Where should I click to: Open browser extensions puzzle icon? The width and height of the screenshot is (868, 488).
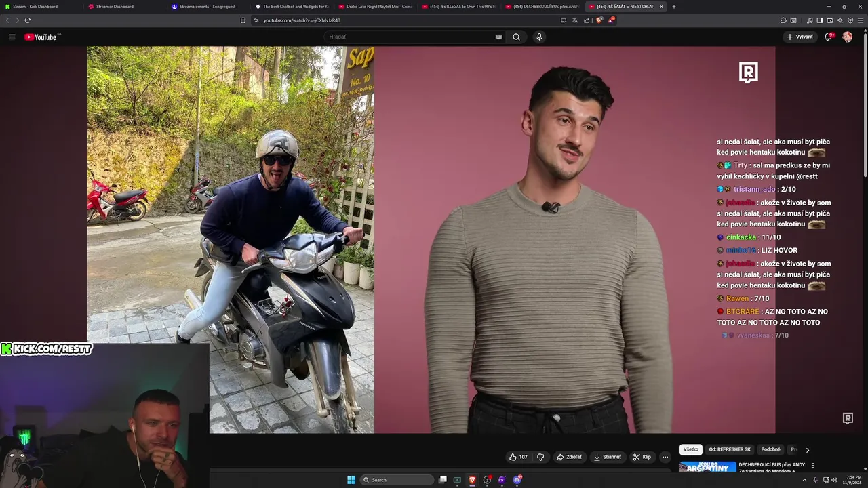coord(783,20)
